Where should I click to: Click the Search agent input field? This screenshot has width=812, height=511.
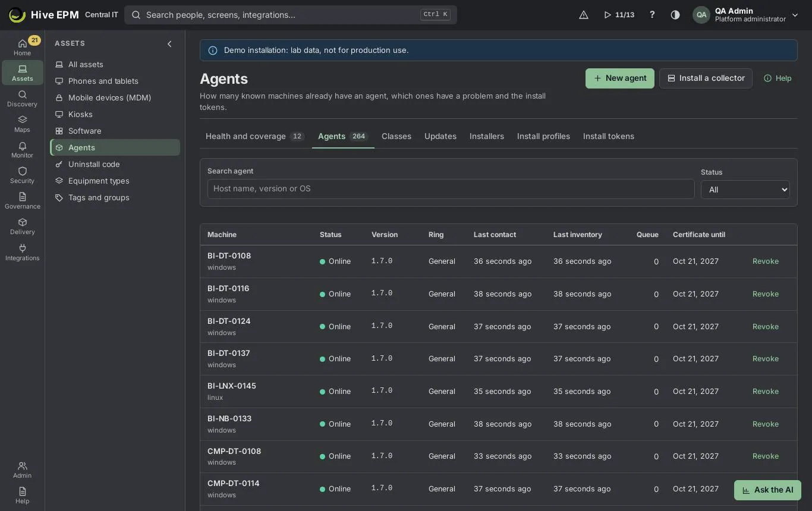click(451, 189)
